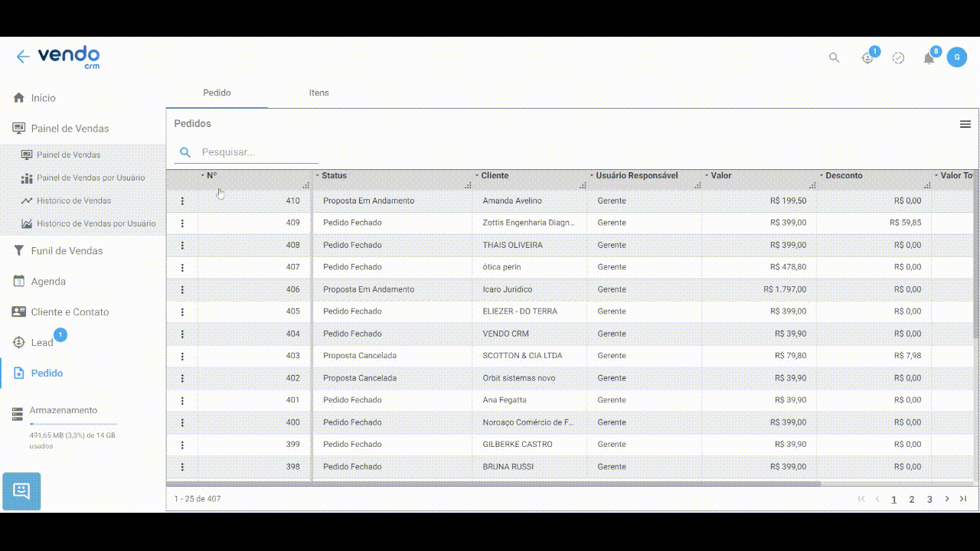Open the user avatar G menu

click(x=956, y=57)
